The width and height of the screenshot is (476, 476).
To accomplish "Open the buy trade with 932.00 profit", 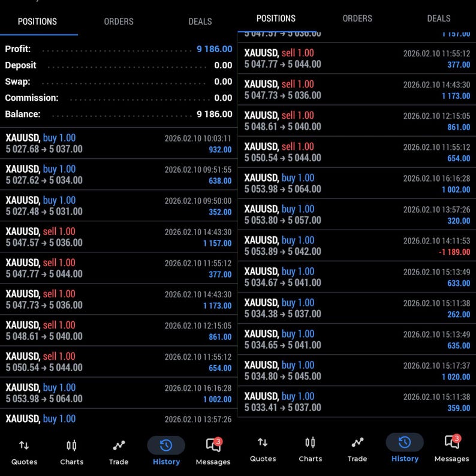I will (119, 143).
